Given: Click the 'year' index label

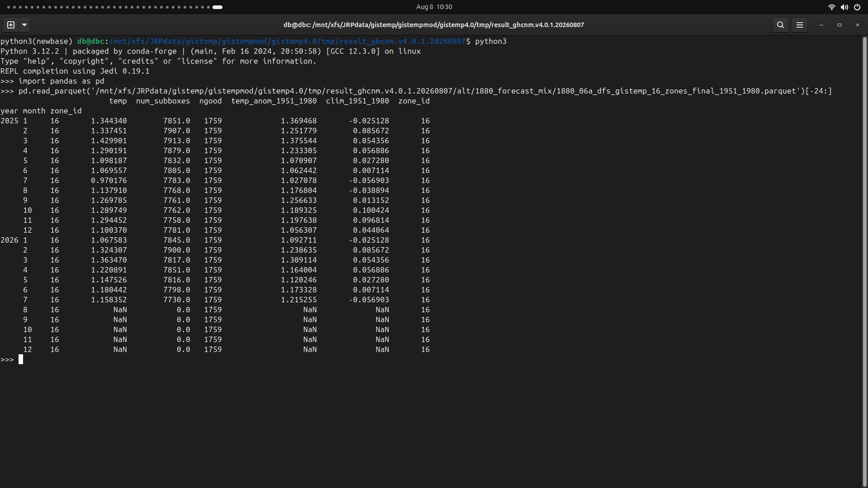Looking at the screenshot, I should click(9, 111).
